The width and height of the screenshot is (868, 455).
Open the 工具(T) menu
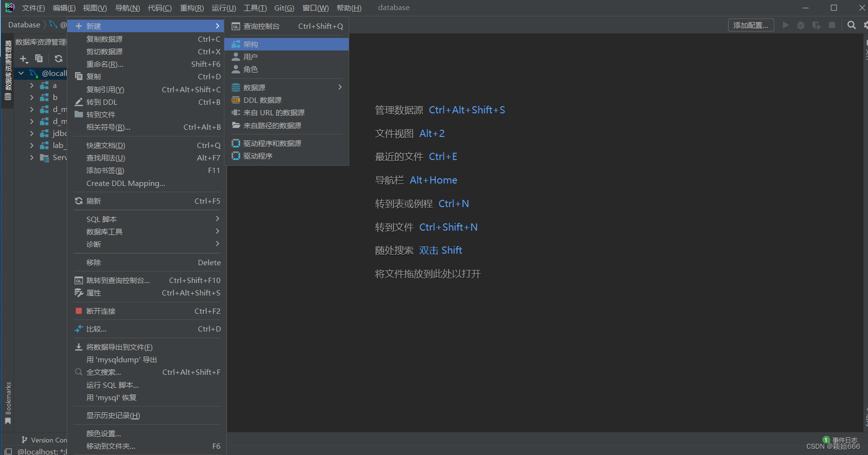click(255, 8)
